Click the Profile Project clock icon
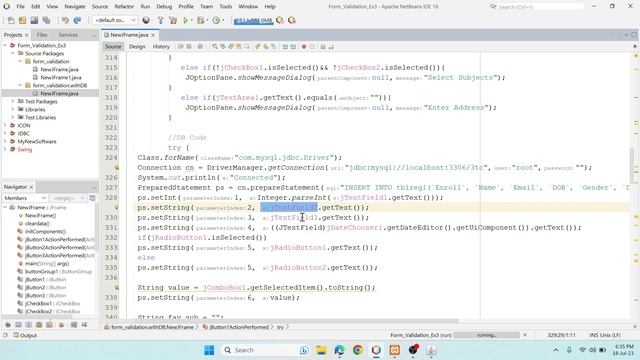Viewport: 640px width, 360px height. (216, 20)
